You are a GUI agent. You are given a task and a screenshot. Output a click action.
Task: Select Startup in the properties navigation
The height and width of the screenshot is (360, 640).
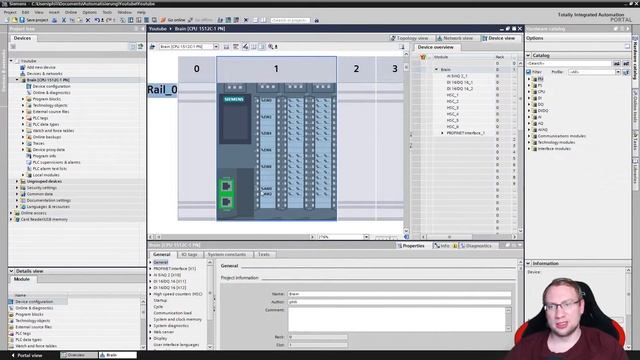pyautogui.click(x=160, y=300)
